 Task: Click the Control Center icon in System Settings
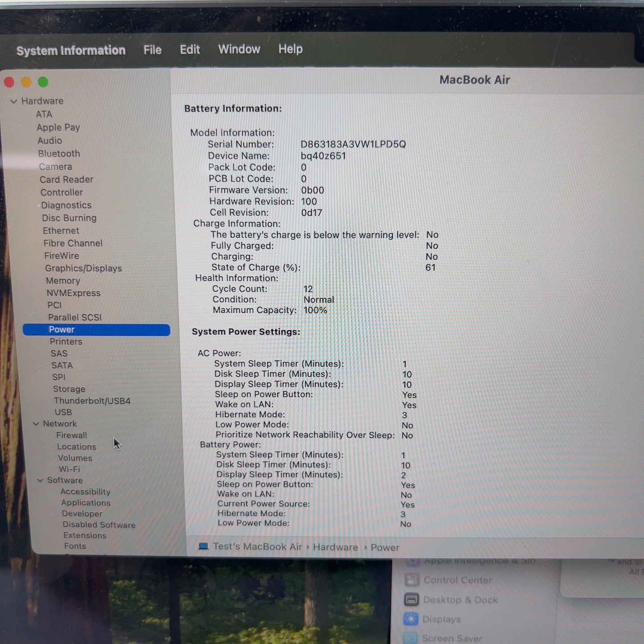coord(412,580)
